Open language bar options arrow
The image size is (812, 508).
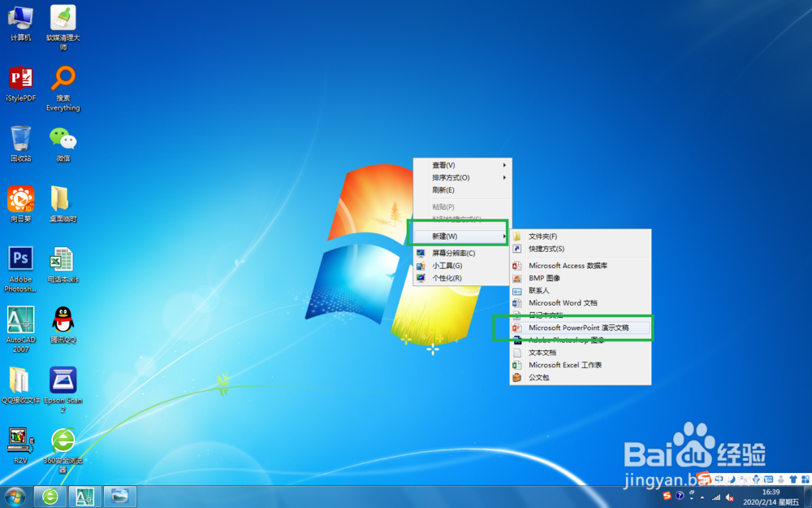pyautogui.click(x=691, y=499)
